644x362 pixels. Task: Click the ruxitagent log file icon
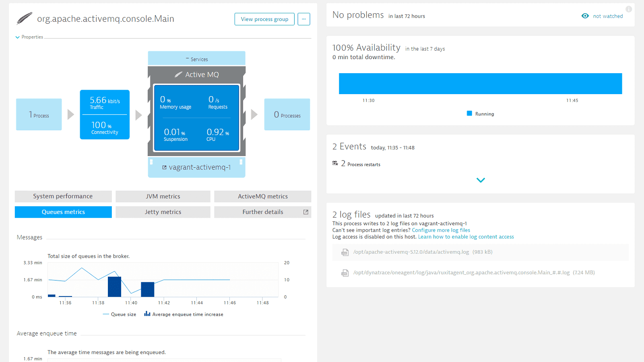click(x=345, y=273)
